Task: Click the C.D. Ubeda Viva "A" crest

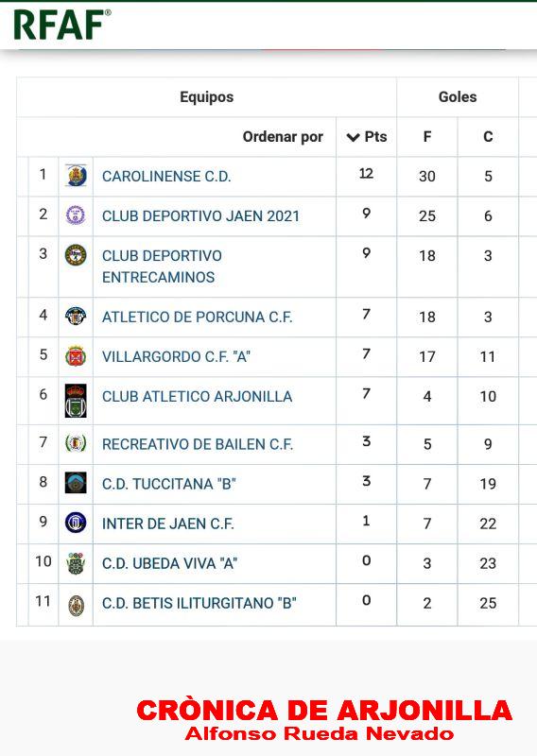Action: coord(76,563)
